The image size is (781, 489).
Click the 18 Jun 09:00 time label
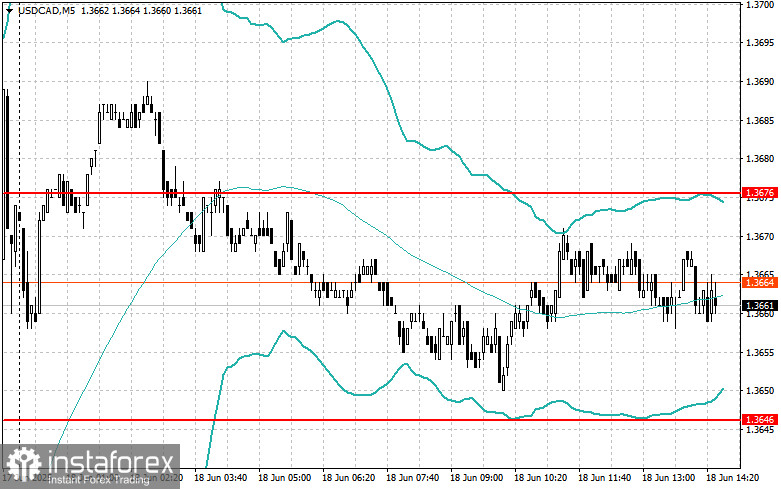(476, 478)
